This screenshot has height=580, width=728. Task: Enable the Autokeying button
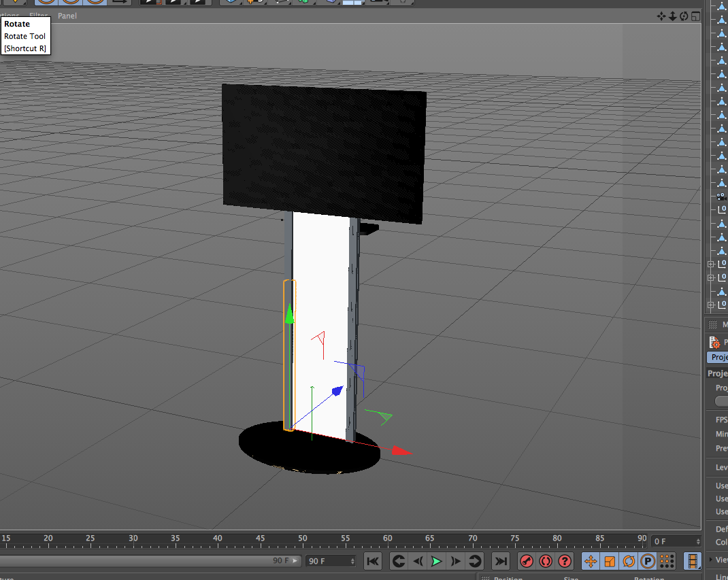point(546,561)
